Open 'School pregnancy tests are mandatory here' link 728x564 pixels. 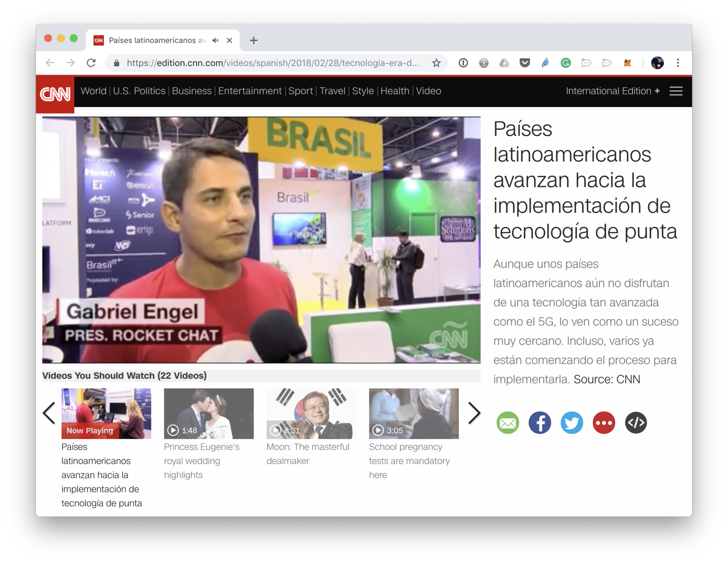409,461
